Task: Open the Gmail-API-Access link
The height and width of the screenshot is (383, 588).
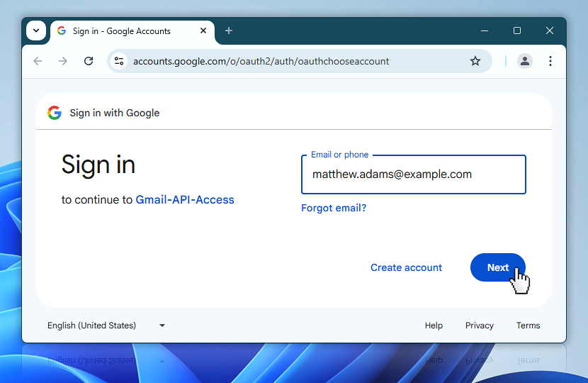Action: click(x=185, y=200)
